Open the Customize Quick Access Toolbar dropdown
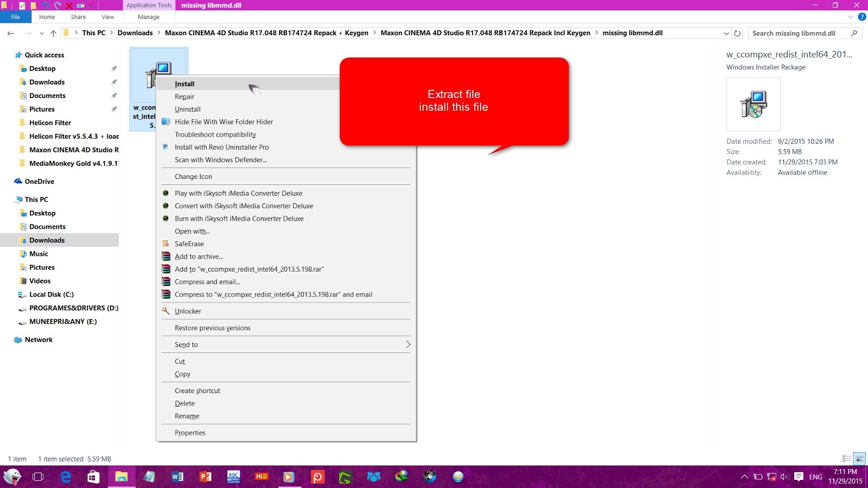The image size is (868, 488). click(91, 6)
